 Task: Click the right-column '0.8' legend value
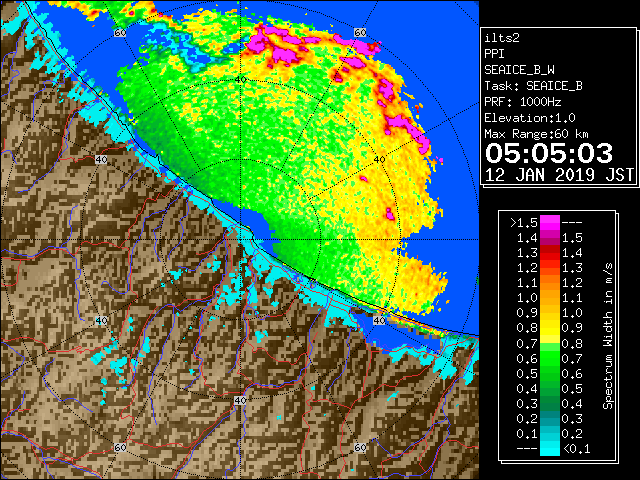pyautogui.click(x=572, y=344)
